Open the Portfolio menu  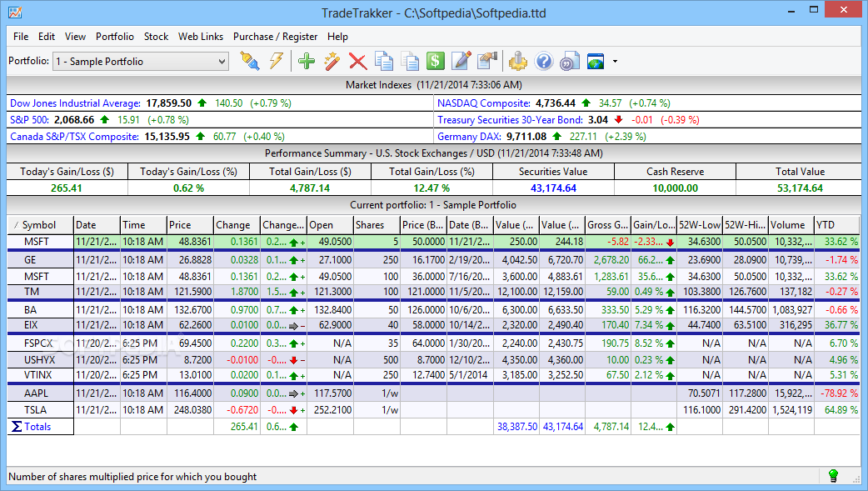pos(115,37)
